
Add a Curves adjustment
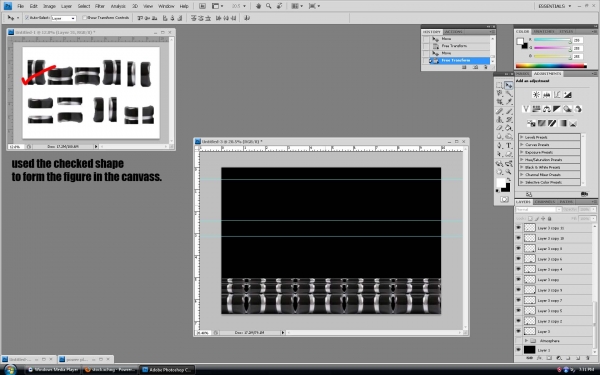[x=557, y=95]
